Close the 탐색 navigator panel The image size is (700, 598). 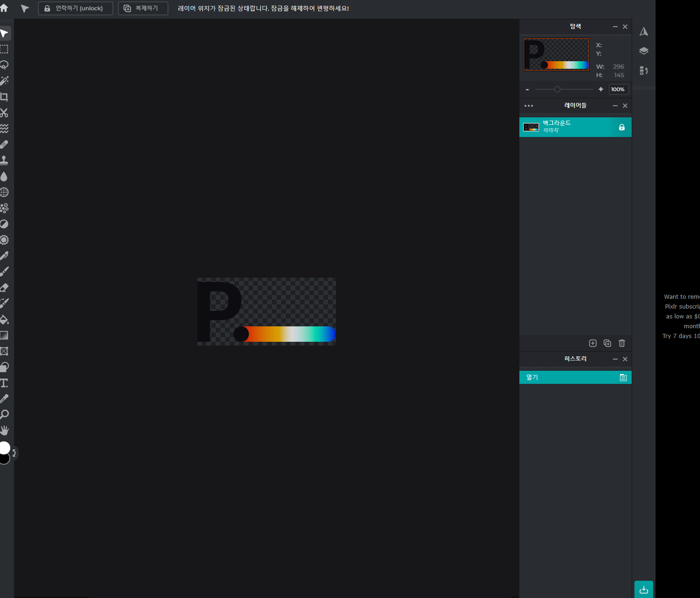coord(625,27)
